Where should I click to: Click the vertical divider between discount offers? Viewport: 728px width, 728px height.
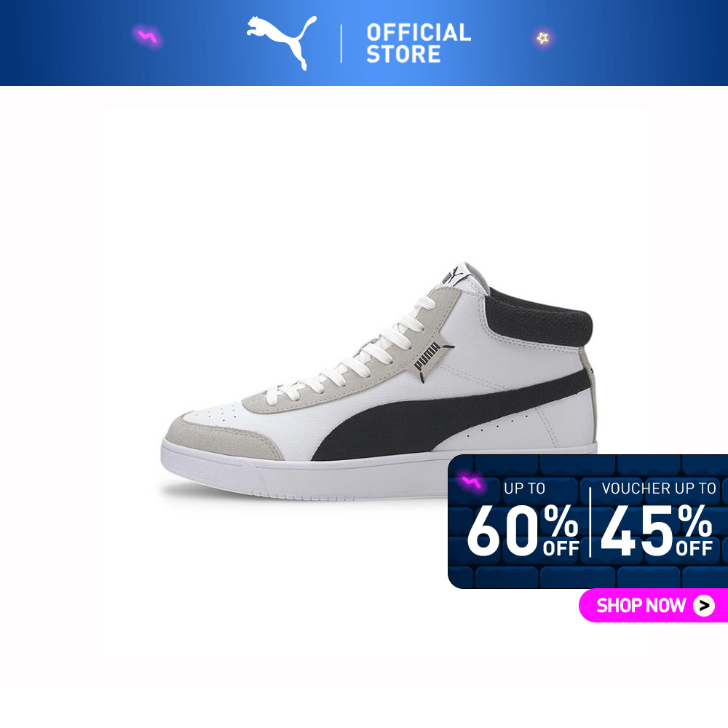[x=590, y=522]
